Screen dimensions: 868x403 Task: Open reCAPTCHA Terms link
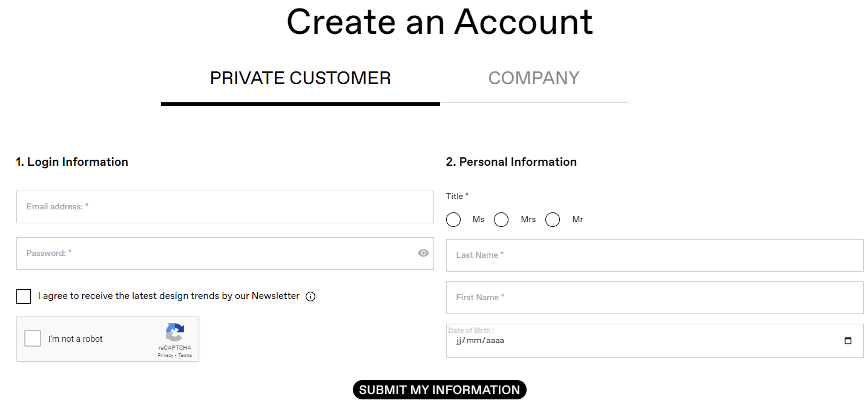(185, 356)
